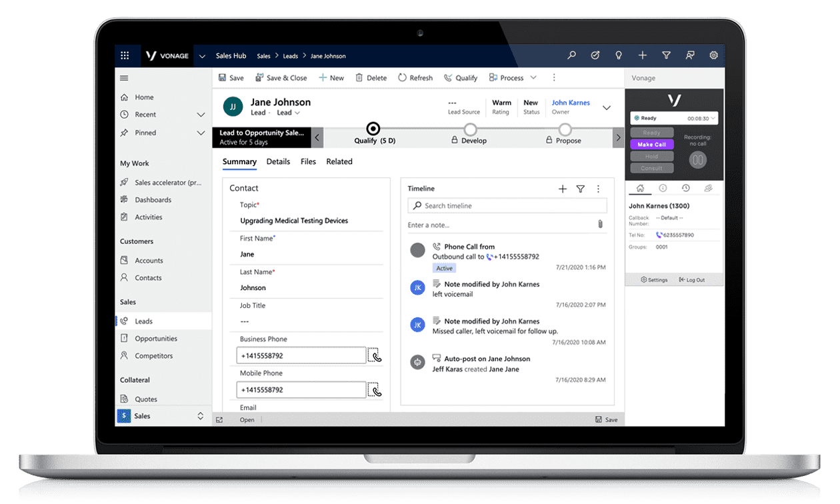Click the Search timeline input field

507,206
